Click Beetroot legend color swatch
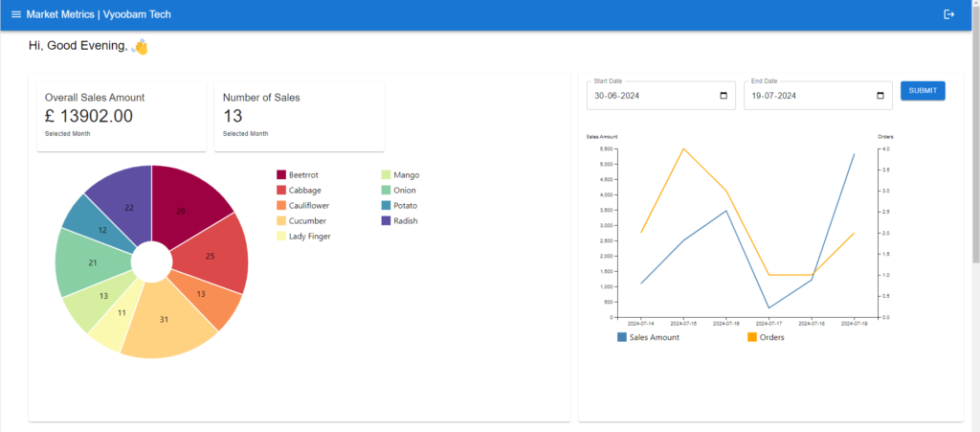 click(x=281, y=174)
